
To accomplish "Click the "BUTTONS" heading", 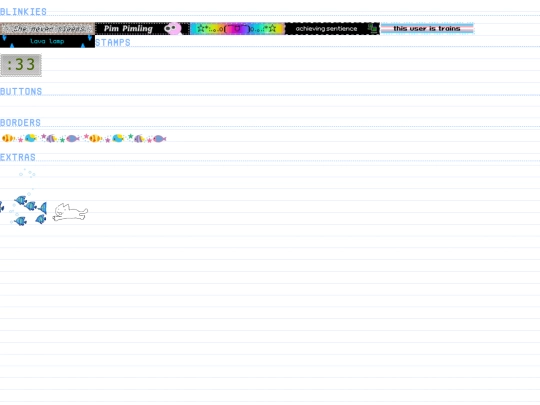I will click(21, 92).
